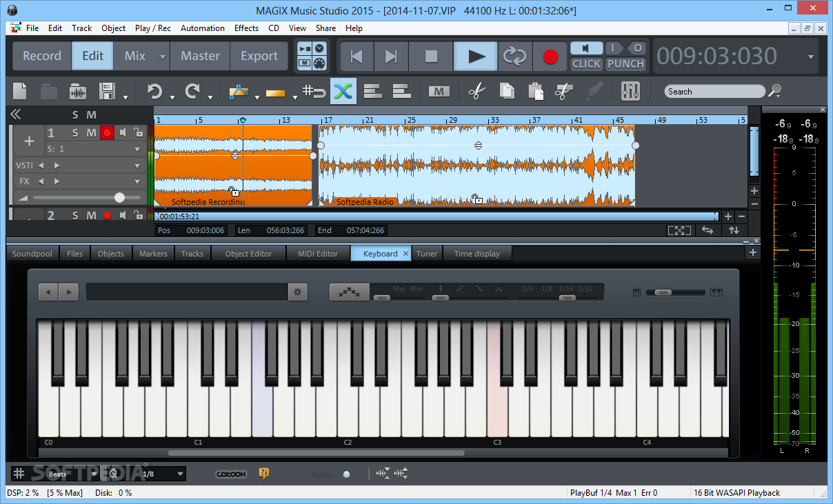Screen dimensions: 833x504
Task: Click the second object alignment bars icon
Action: (401, 91)
